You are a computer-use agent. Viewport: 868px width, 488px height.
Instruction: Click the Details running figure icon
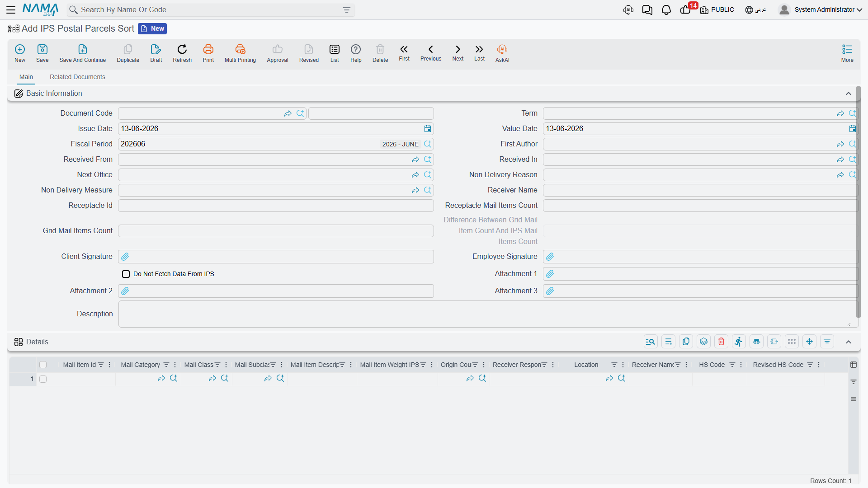tap(739, 342)
